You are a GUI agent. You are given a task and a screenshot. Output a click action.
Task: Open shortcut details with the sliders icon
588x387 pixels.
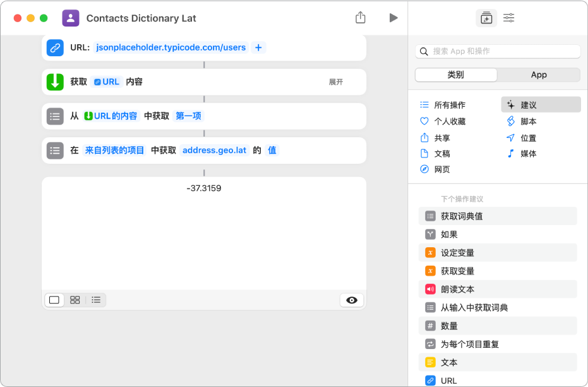pyautogui.click(x=508, y=18)
